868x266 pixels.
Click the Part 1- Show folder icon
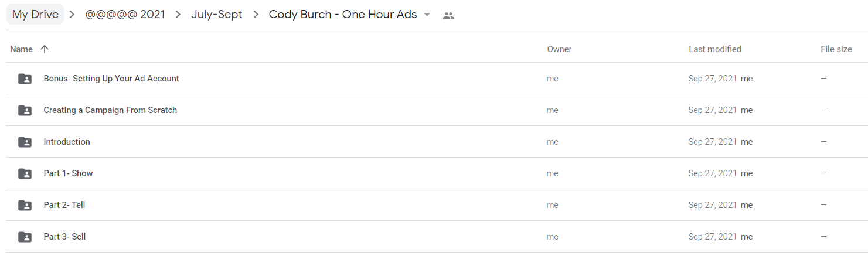pos(25,173)
